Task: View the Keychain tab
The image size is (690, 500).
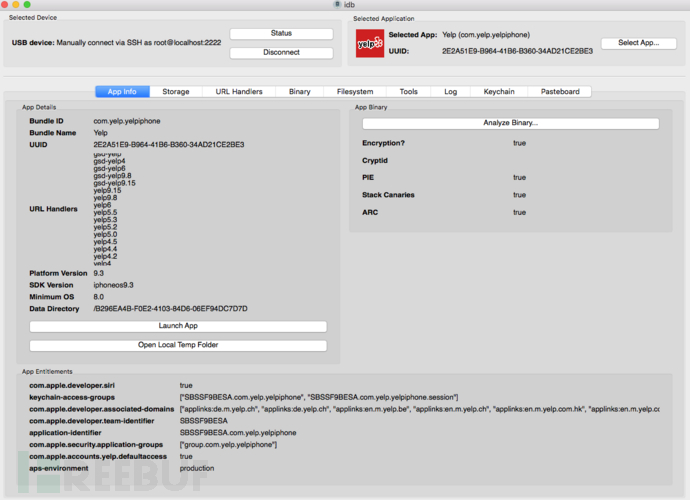Action: point(499,92)
